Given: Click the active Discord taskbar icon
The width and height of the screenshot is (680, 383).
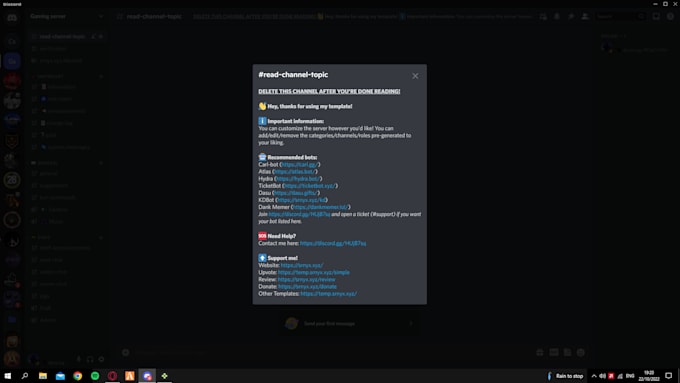Looking at the screenshot, I should point(147,376).
